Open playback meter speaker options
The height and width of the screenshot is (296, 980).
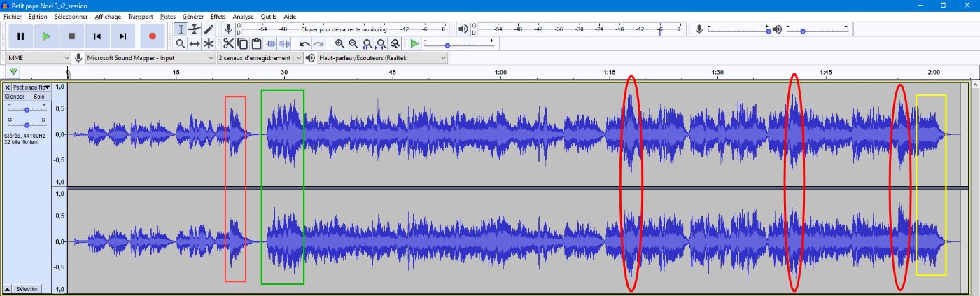tap(463, 29)
